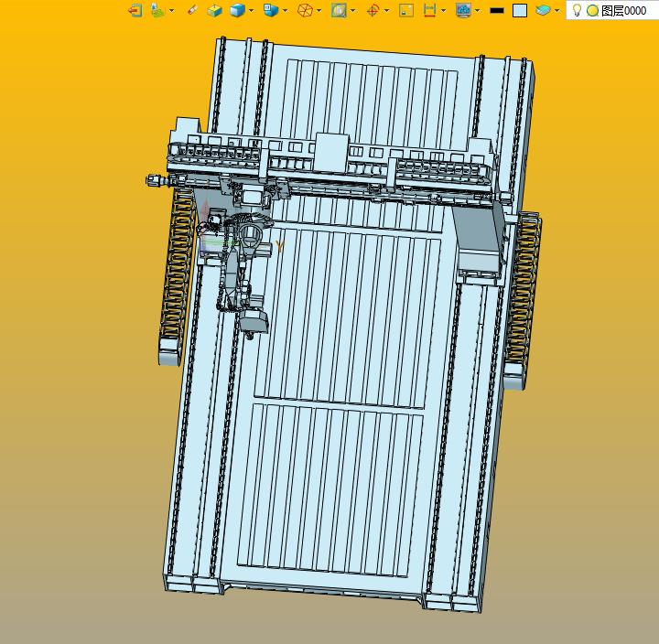Image resolution: width=659 pixels, height=644 pixels.
Task: Select the red crosshair target icon
Action: coord(373,10)
